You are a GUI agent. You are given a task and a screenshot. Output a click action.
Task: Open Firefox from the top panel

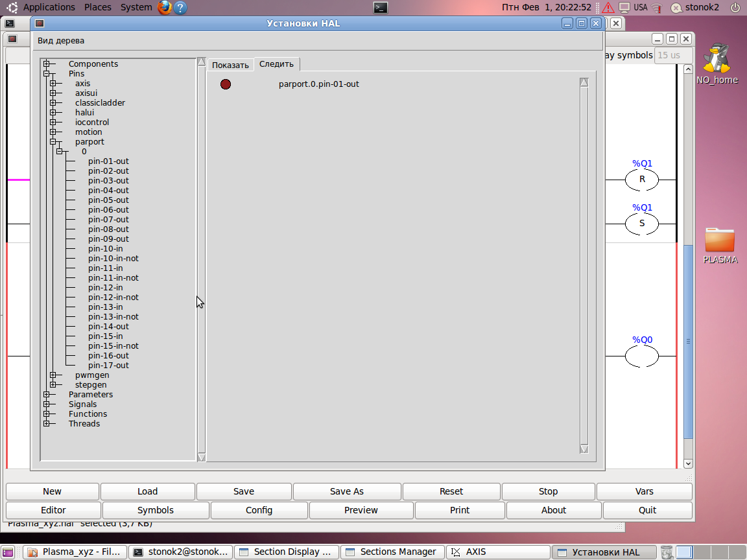click(x=165, y=7)
